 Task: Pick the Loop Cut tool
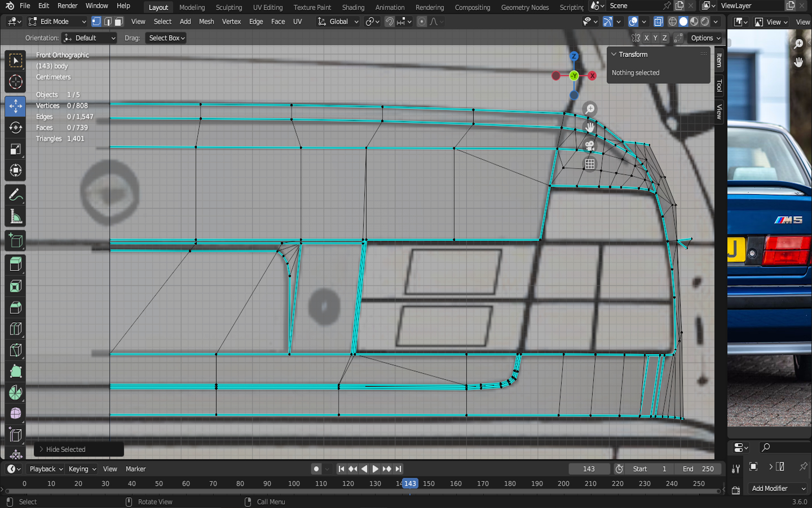[15, 329]
